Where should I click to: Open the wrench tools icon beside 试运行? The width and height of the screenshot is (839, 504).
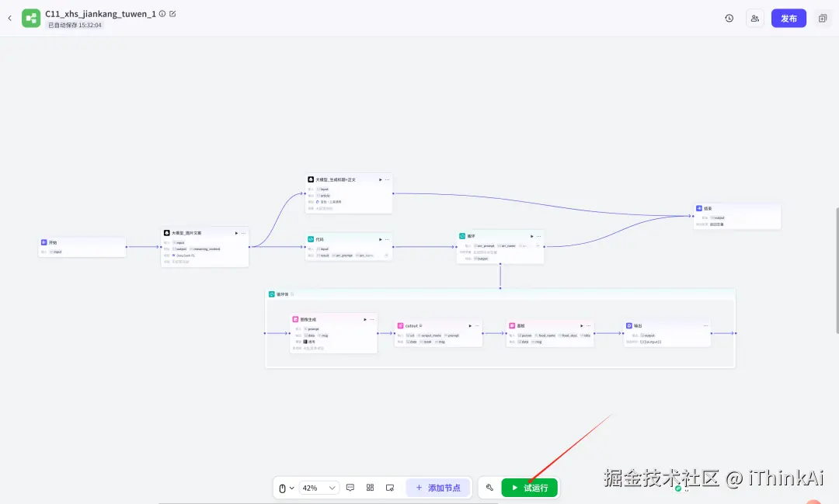point(489,488)
